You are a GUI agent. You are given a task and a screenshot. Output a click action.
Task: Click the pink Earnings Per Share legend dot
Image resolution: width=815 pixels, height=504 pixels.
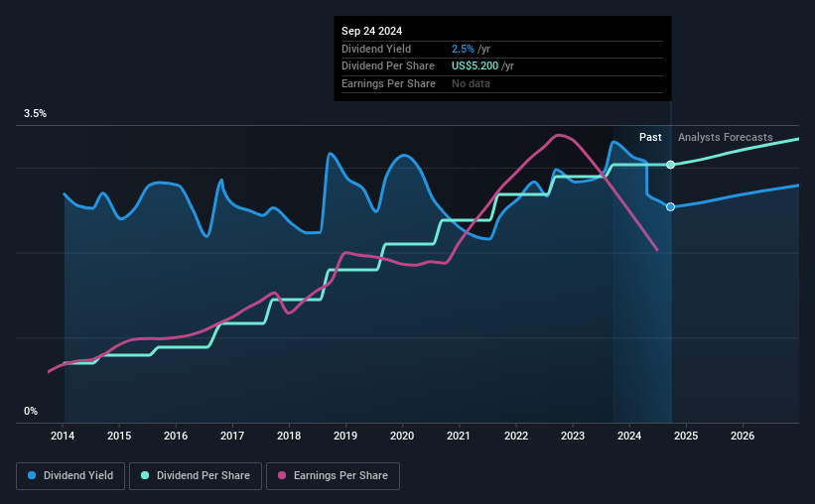[282, 475]
